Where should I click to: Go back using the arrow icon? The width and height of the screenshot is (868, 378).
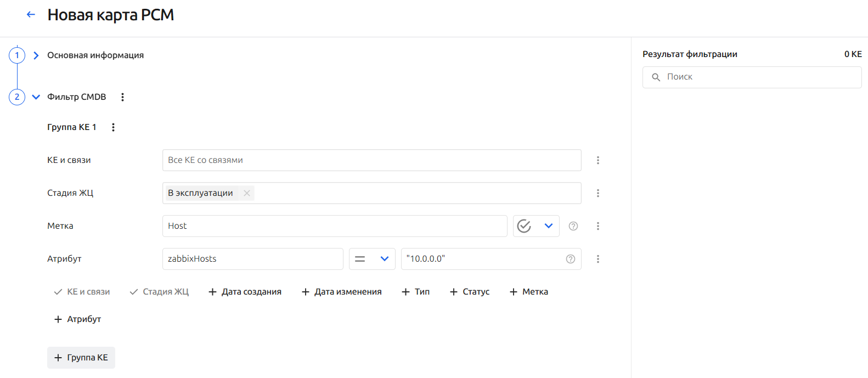[31, 15]
